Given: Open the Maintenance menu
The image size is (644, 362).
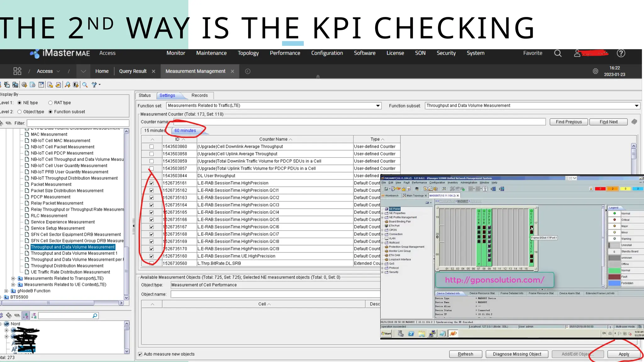Looking at the screenshot, I should click(211, 53).
